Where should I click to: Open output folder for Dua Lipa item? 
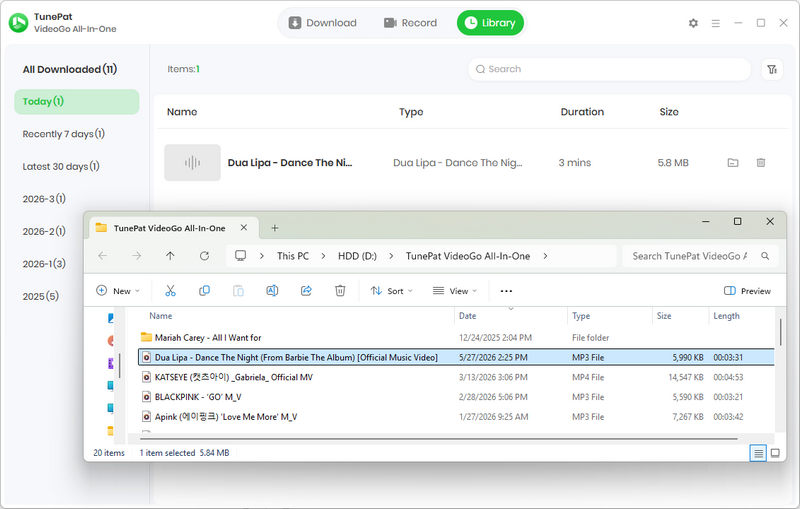click(x=733, y=163)
